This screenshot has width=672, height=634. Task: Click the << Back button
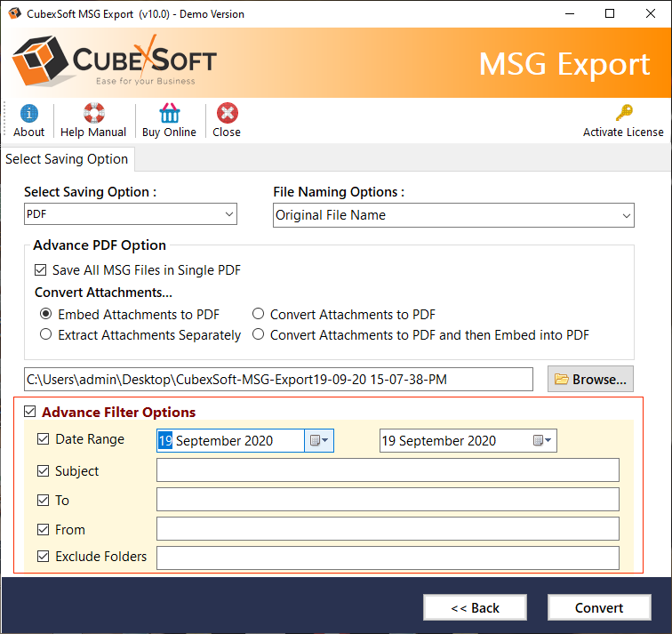475,607
